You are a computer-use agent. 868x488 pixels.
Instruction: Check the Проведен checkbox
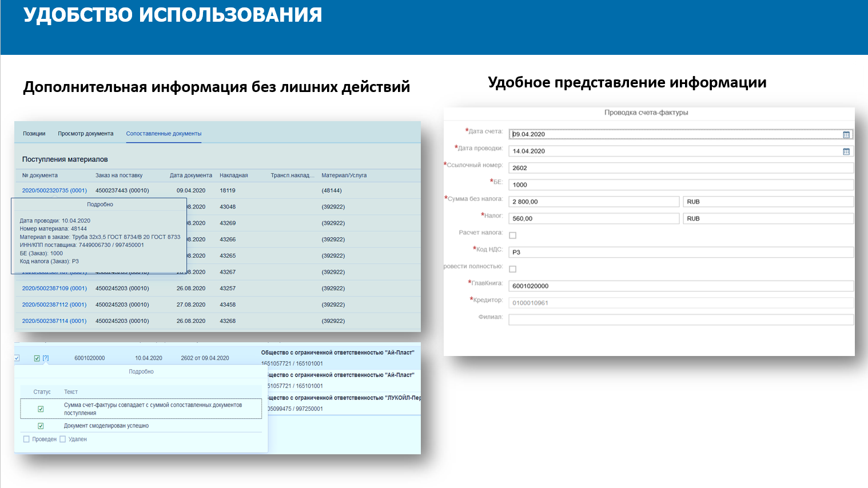pos(26,439)
